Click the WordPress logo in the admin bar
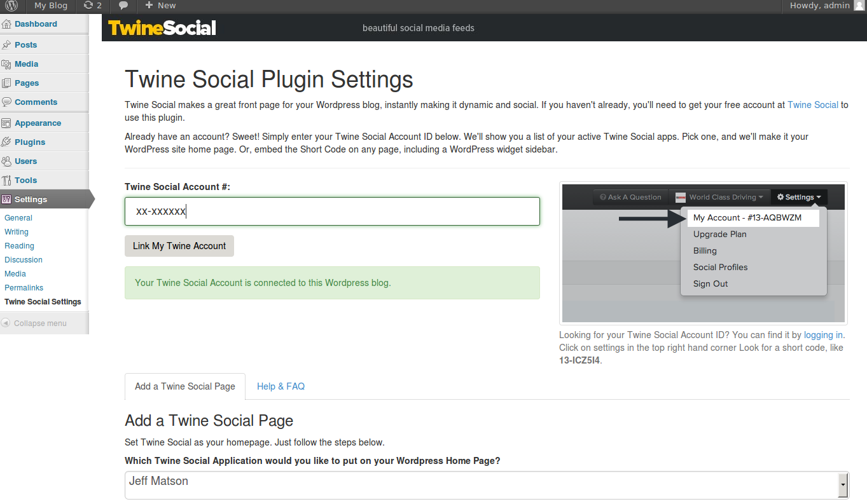The width and height of the screenshot is (867, 504). tap(10, 6)
